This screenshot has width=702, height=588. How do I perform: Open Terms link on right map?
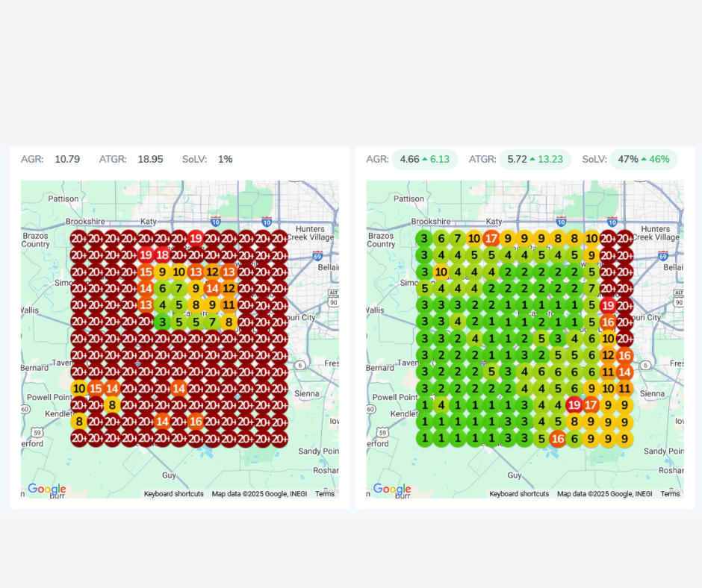(x=670, y=494)
